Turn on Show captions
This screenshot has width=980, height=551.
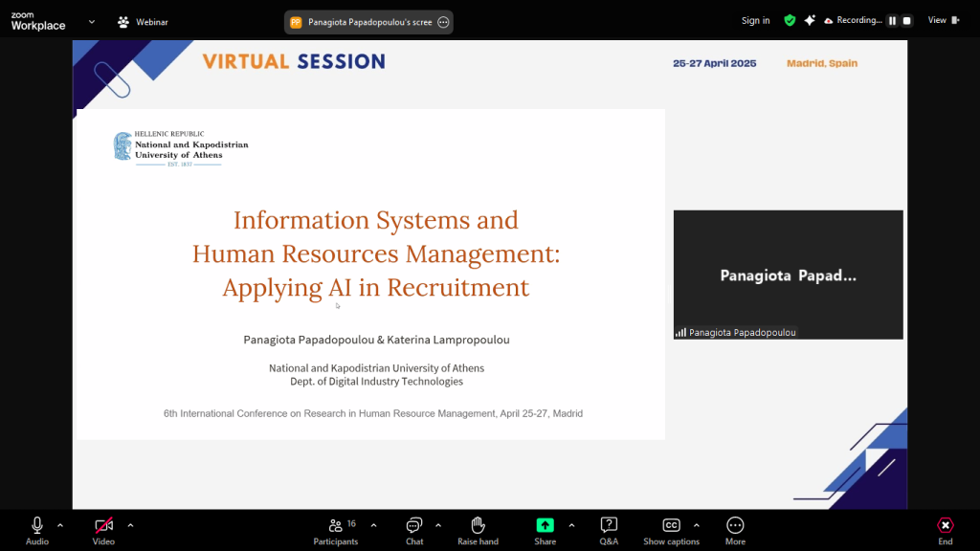(671, 525)
